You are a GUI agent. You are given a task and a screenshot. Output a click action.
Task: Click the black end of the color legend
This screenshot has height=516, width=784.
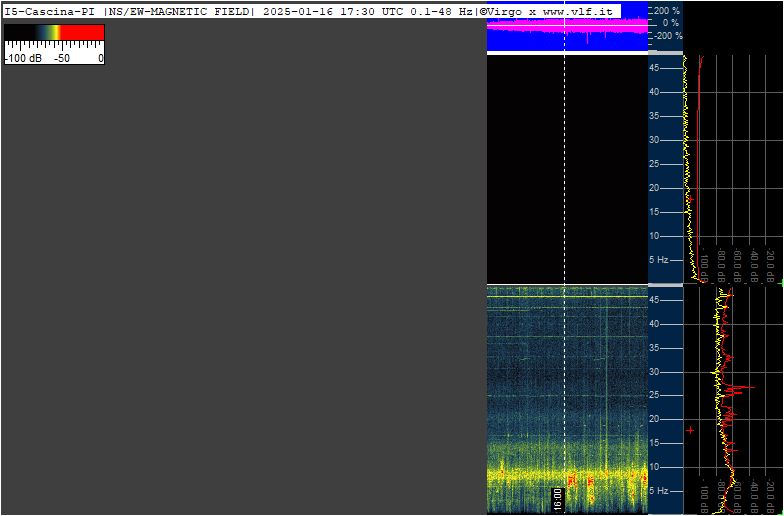pyautogui.click(x=20, y=32)
